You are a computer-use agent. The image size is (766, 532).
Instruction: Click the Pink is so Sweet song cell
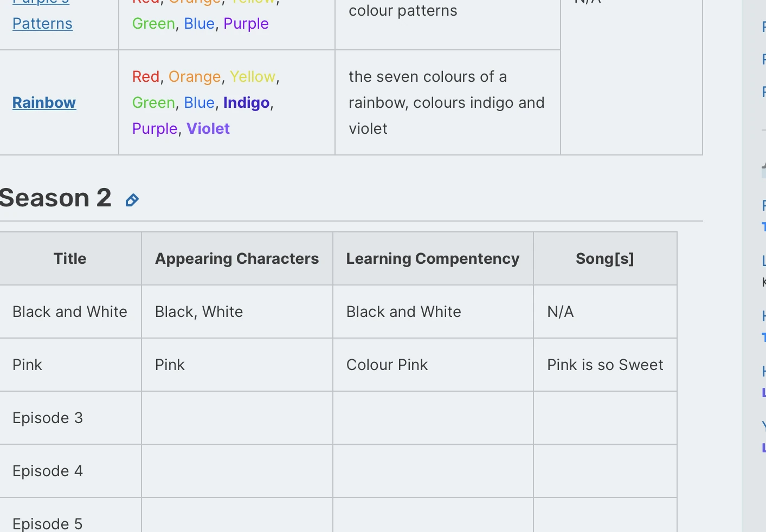click(x=605, y=365)
